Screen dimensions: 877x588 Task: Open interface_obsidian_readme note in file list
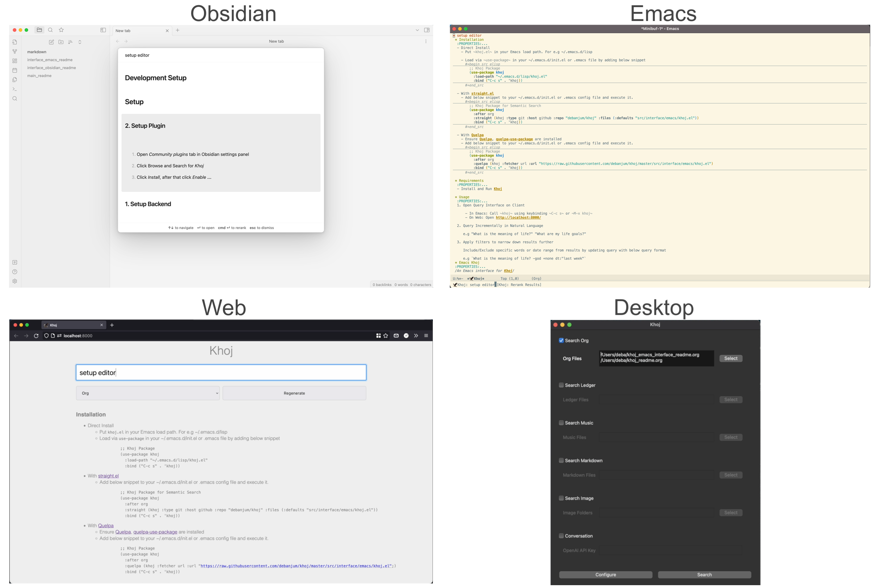pos(51,68)
